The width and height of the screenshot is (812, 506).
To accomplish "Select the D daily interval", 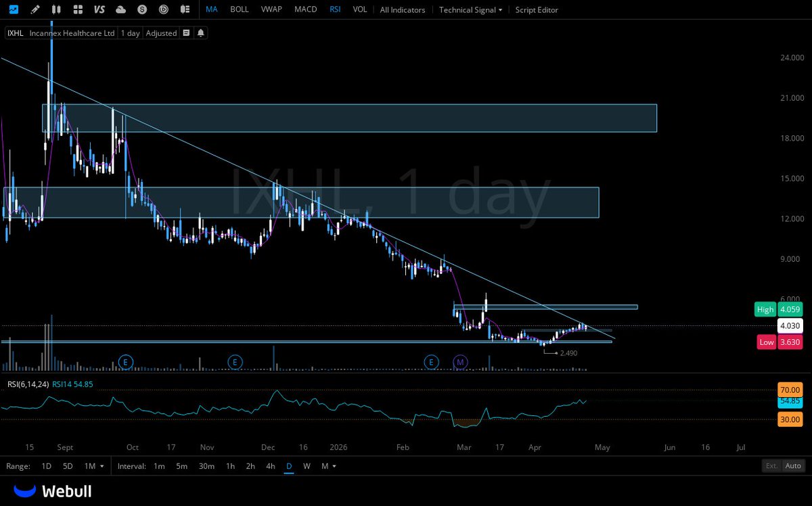I will pos(289,466).
